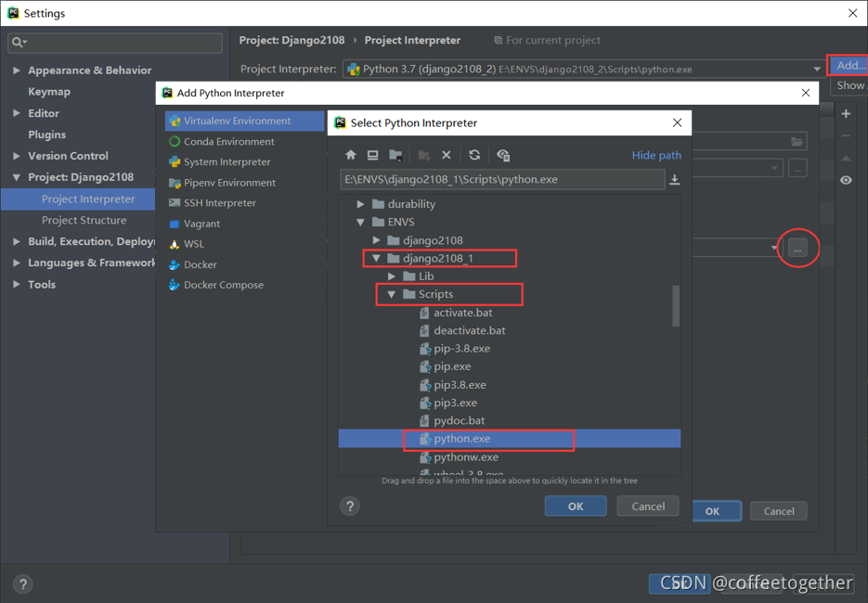Expand the django2108 folder
Image resolution: width=868 pixels, height=603 pixels.
376,240
